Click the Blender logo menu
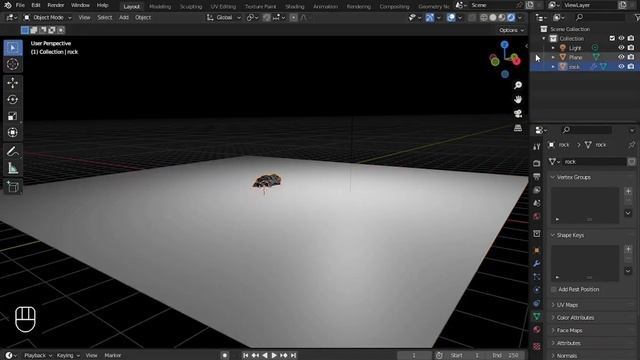Screen dimensions: 640x360 click(7, 6)
